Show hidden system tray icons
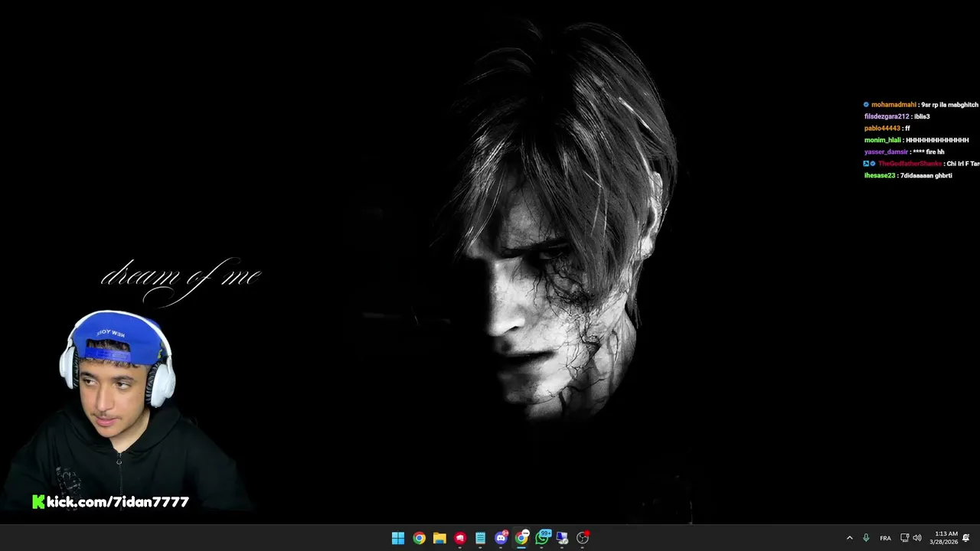Screen dimensions: 980x551 [849, 538]
